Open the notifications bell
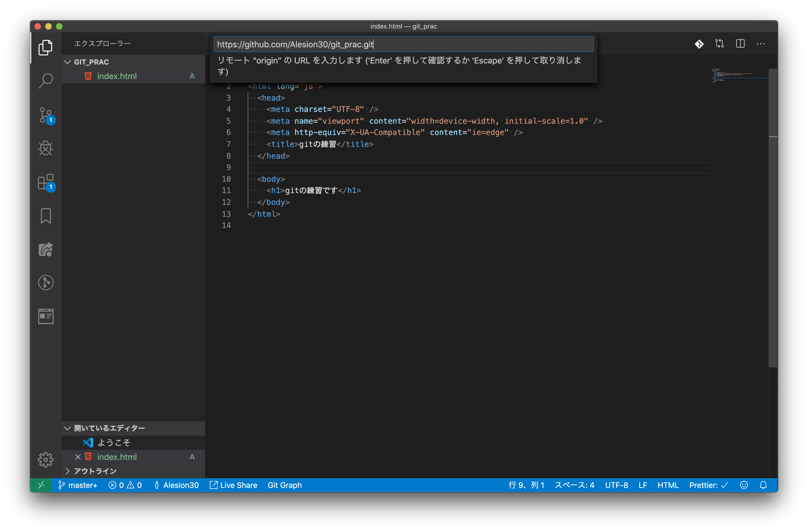The image size is (808, 532). (x=763, y=485)
